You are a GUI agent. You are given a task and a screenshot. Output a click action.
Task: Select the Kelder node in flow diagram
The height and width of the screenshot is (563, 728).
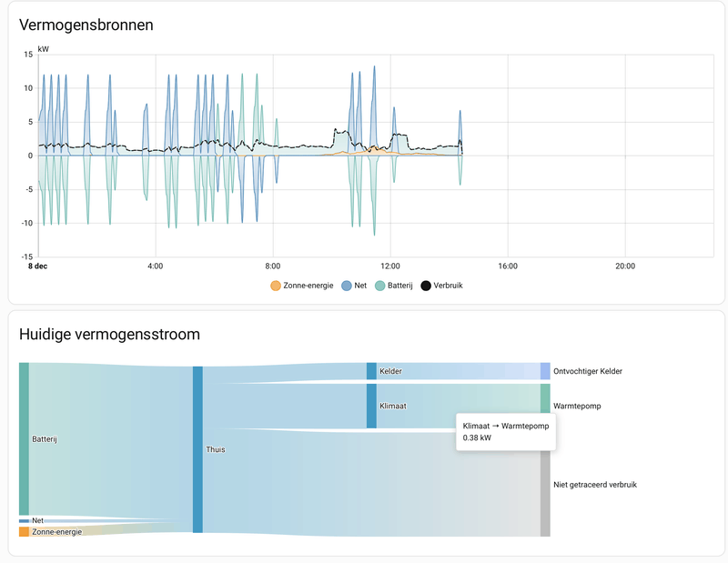371,371
